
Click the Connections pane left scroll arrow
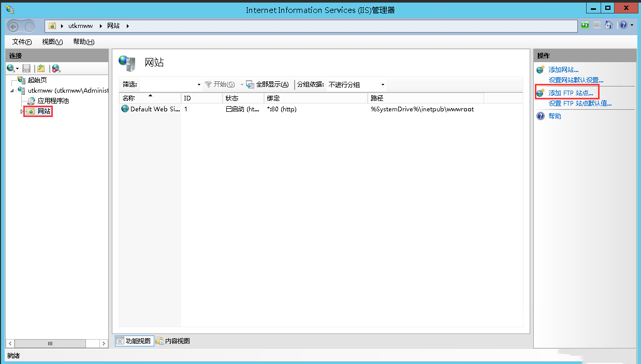point(9,343)
